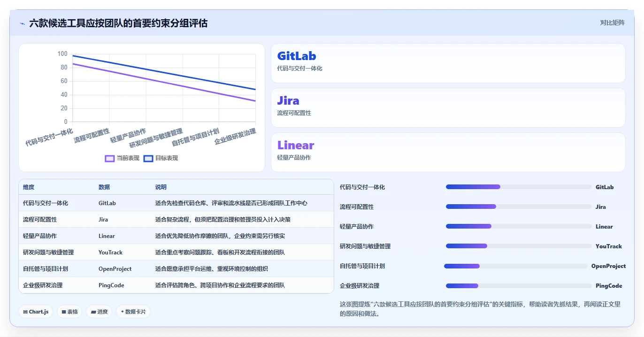Click the OpenProject label beside progress bar
This screenshot has height=337, width=644.
[x=608, y=266]
